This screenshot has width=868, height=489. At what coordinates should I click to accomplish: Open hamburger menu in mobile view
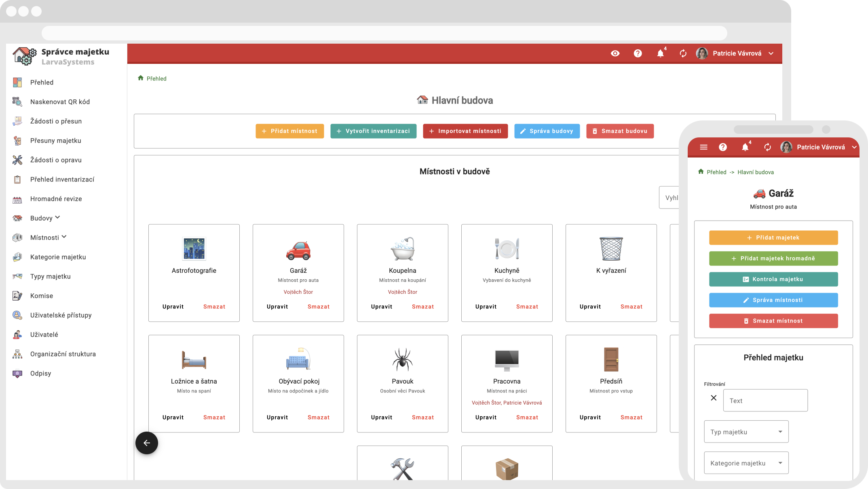pyautogui.click(x=703, y=147)
